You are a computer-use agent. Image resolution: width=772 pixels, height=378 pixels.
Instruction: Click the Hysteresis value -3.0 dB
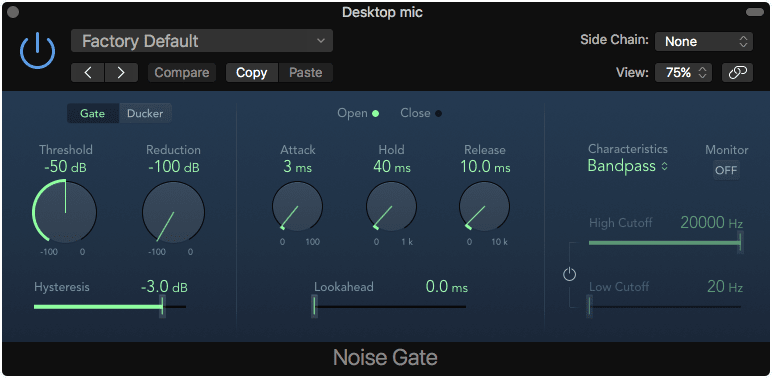click(x=164, y=286)
